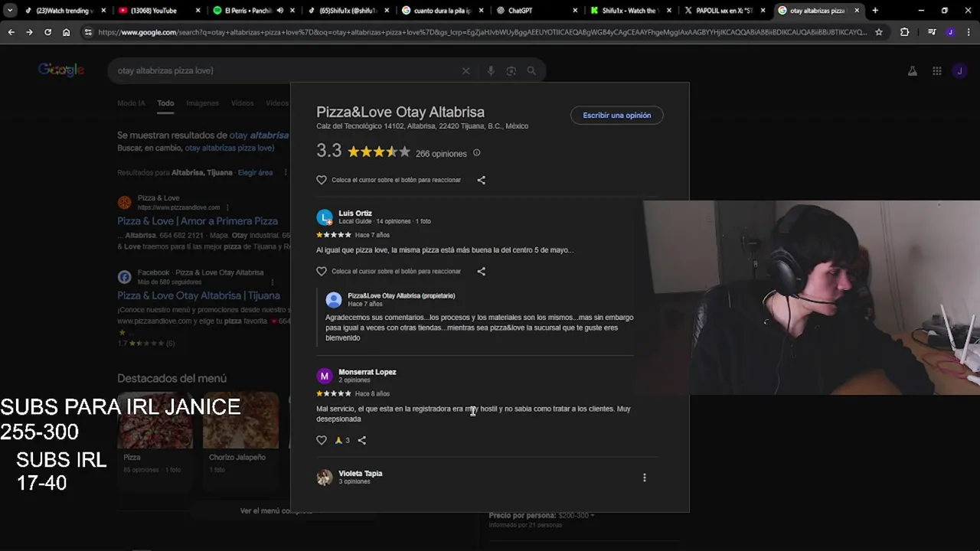Open the browser three-dot menu
The height and width of the screenshot is (551, 980).
(x=969, y=32)
